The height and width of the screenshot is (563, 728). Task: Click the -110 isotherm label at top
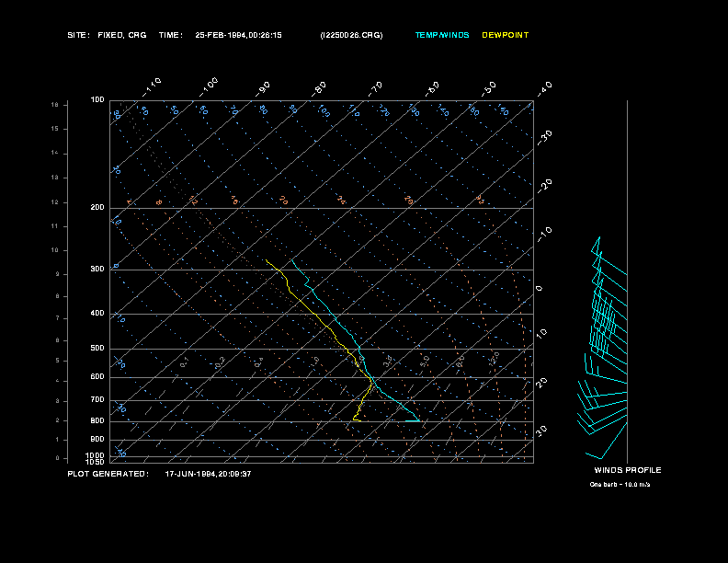(152, 87)
